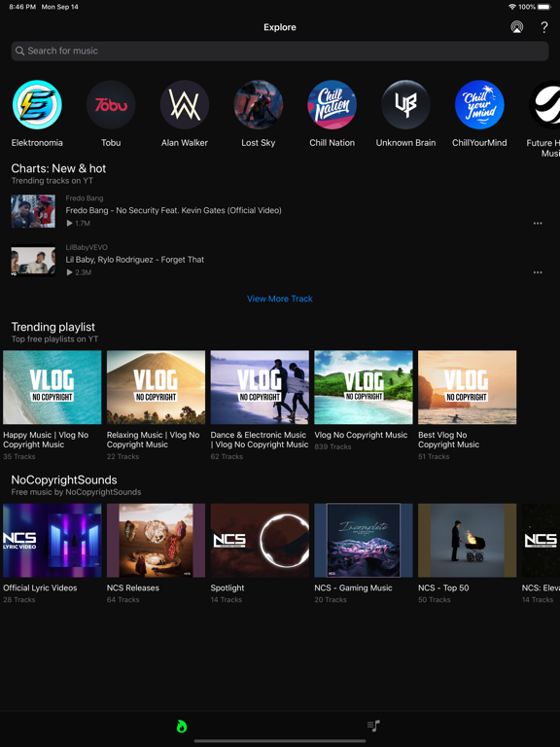This screenshot has width=560, height=747.
Task: Tap the battery indicator in status bar
Action: 543,7
